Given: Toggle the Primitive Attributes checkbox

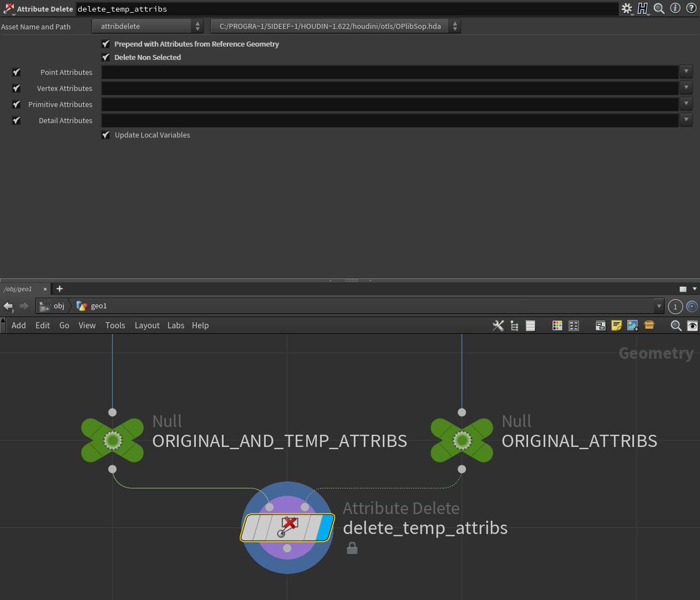Looking at the screenshot, I should (16, 104).
